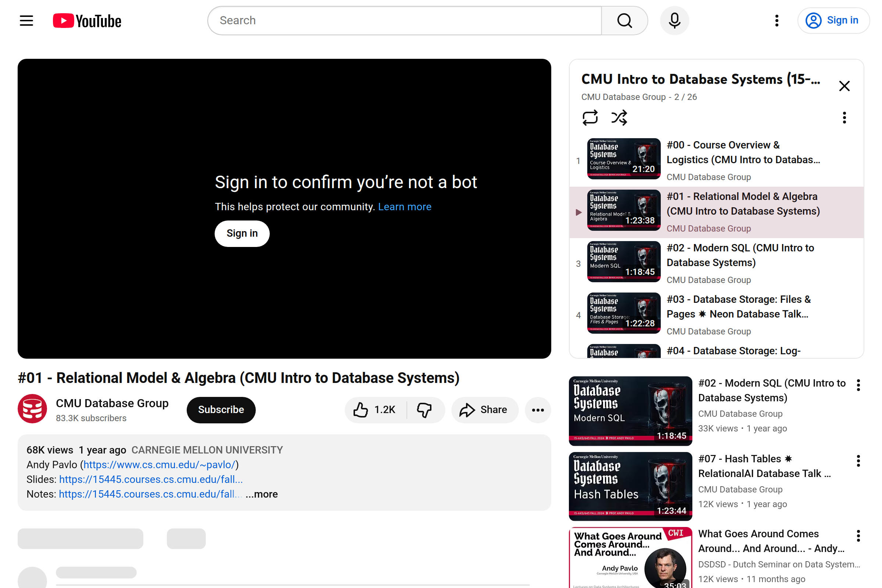This screenshot has height=588, width=882.
Task: Click the 83.3K subscribers text
Action: click(x=91, y=418)
